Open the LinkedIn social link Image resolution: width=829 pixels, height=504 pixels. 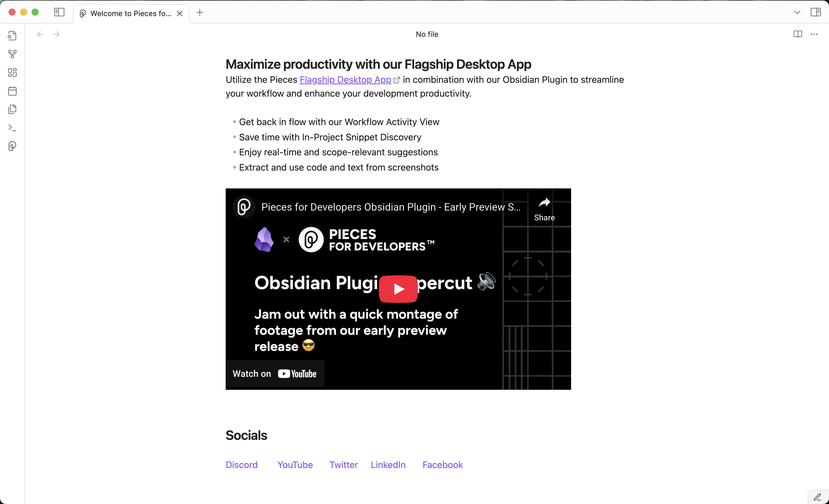(388, 465)
